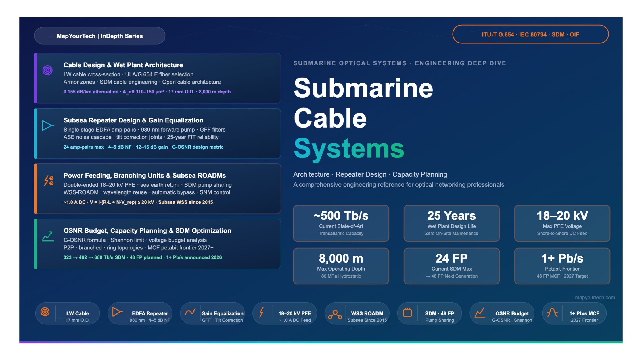This screenshot has width=644, height=362.
Task: Open the 25 Years design life stat card
Action: point(451,223)
